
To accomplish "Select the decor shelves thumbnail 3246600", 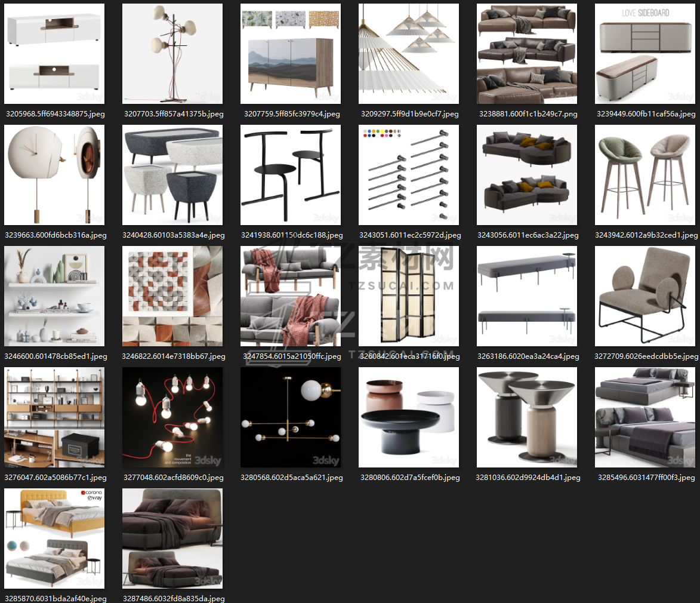I will coord(54,296).
